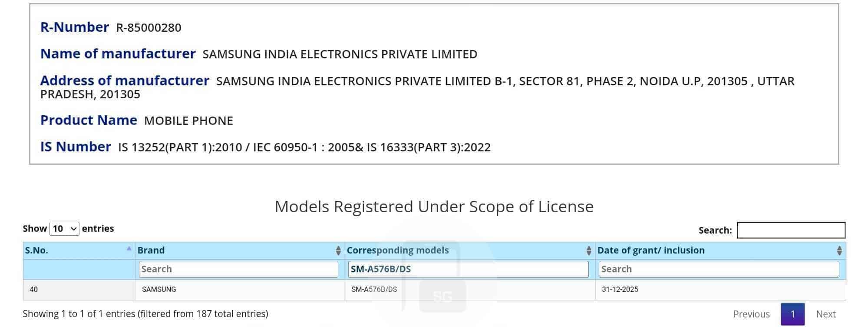The height and width of the screenshot is (327, 868).
Task: Click sort arrows for Corresponding models column
Action: click(x=589, y=250)
